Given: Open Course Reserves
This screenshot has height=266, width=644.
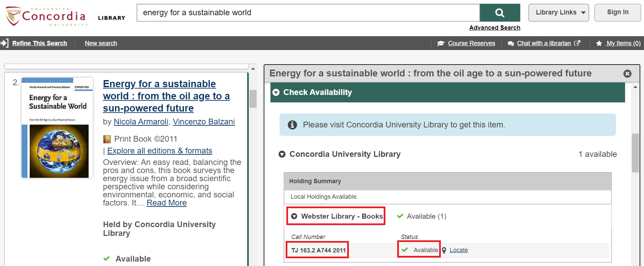Looking at the screenshot, I should click(x=471, y=43).
